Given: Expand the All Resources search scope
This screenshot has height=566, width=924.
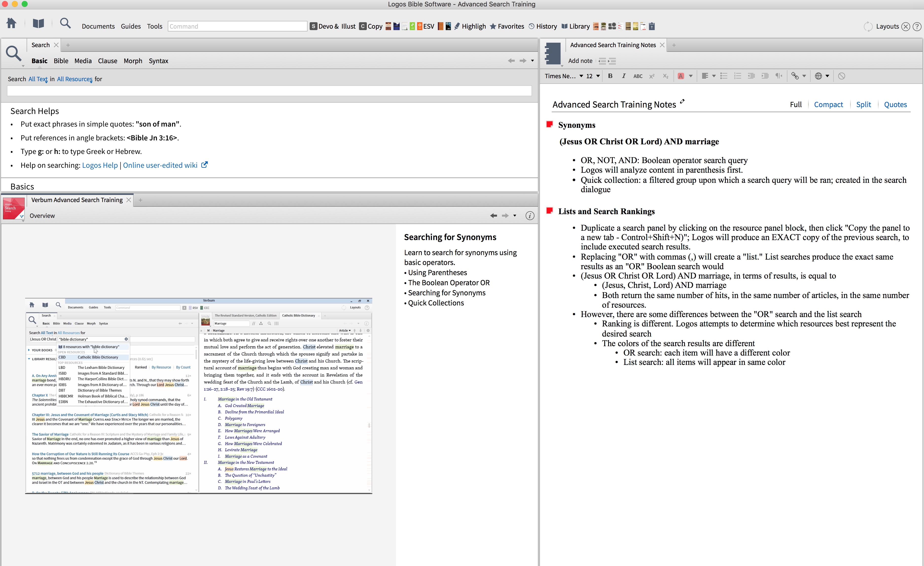Looking at the screenshot, I should tap(75, 79).
